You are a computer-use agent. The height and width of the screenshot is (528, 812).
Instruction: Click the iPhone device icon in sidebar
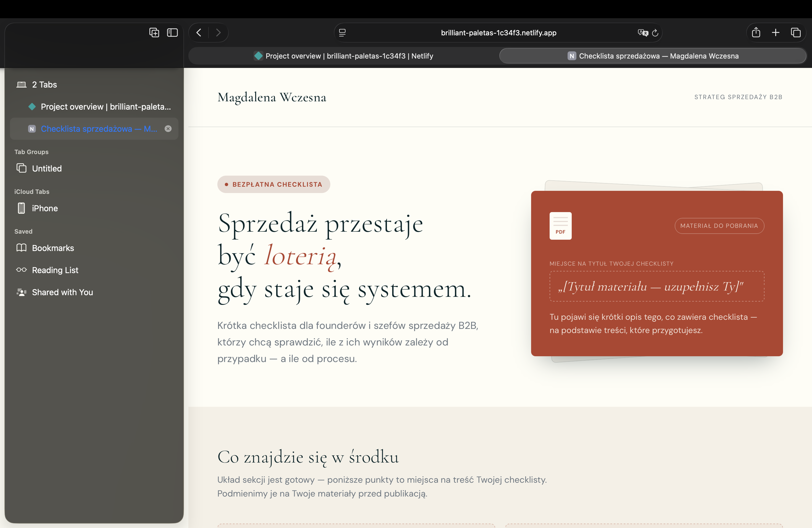point(22,208)
